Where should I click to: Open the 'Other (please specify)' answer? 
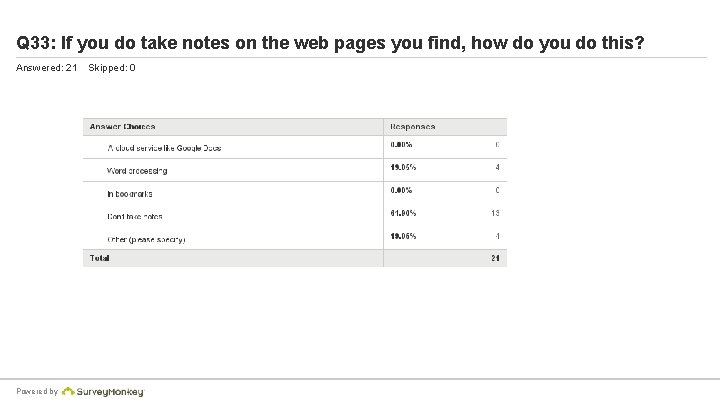pos(146,239)
